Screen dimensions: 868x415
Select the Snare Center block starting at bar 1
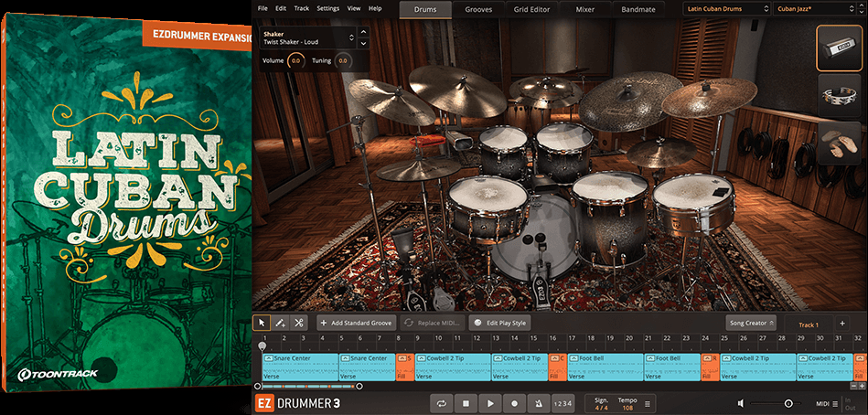click(300, 367)
